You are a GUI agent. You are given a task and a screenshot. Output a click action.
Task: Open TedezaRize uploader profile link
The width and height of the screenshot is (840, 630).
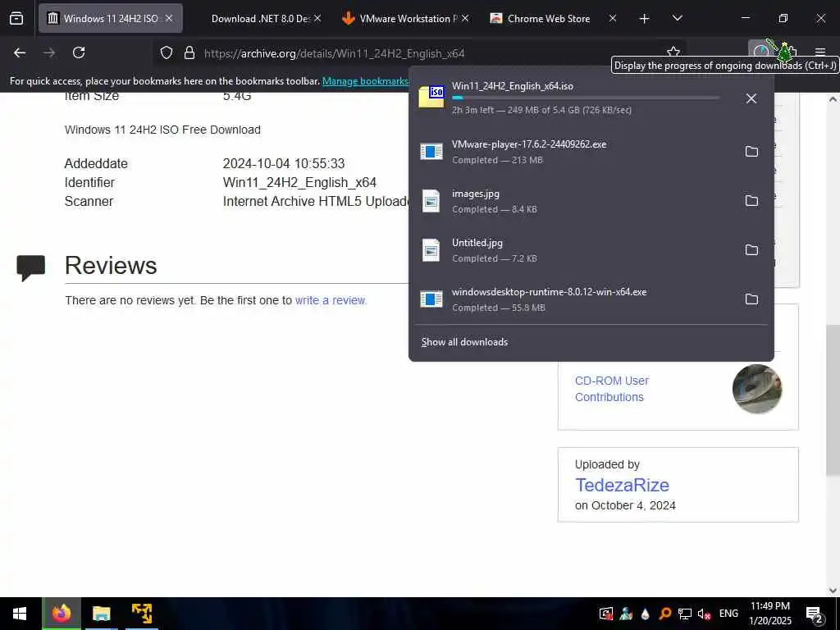click(x=622, y=485)
